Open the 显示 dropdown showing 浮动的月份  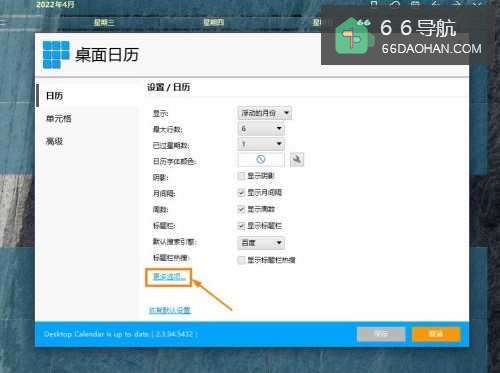tap(265, 113)
